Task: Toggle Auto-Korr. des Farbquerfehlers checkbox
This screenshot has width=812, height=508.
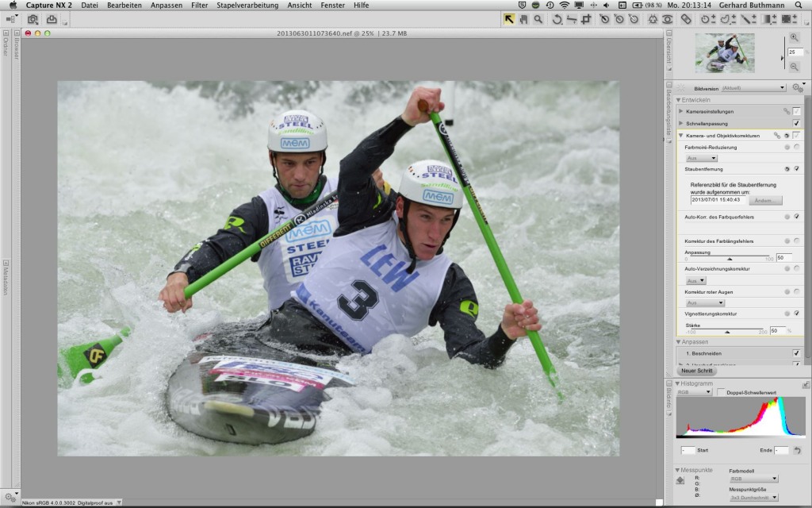Action: click(796, 217)
